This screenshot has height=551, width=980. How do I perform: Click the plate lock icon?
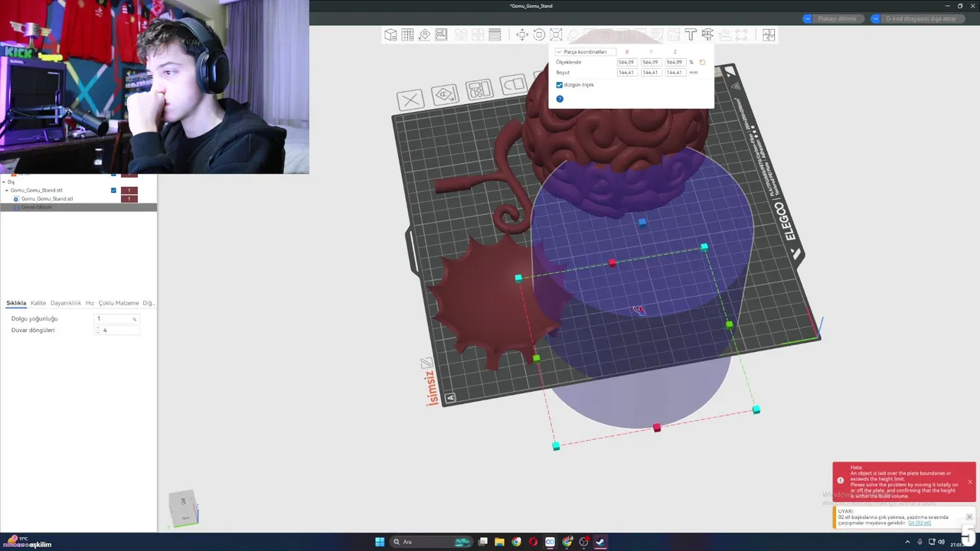(513, 84)
